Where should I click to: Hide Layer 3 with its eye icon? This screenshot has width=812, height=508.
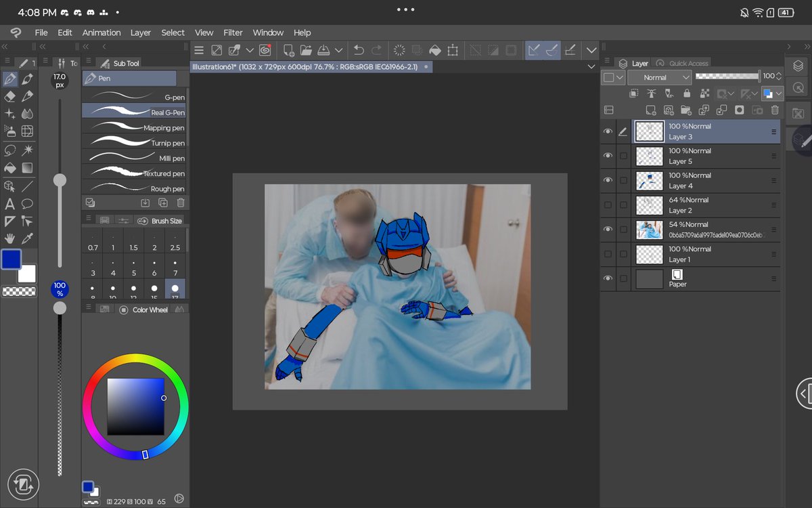tap(608, 131)
